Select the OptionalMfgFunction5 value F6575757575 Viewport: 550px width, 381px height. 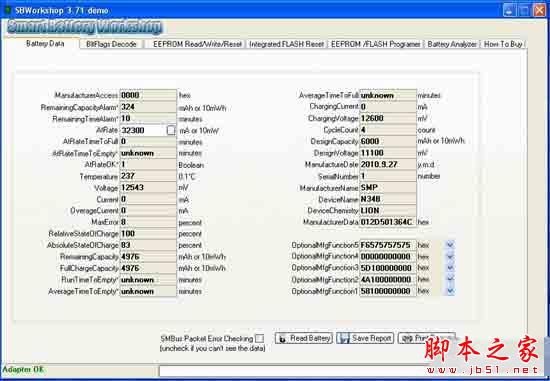[x=385, y=245]
